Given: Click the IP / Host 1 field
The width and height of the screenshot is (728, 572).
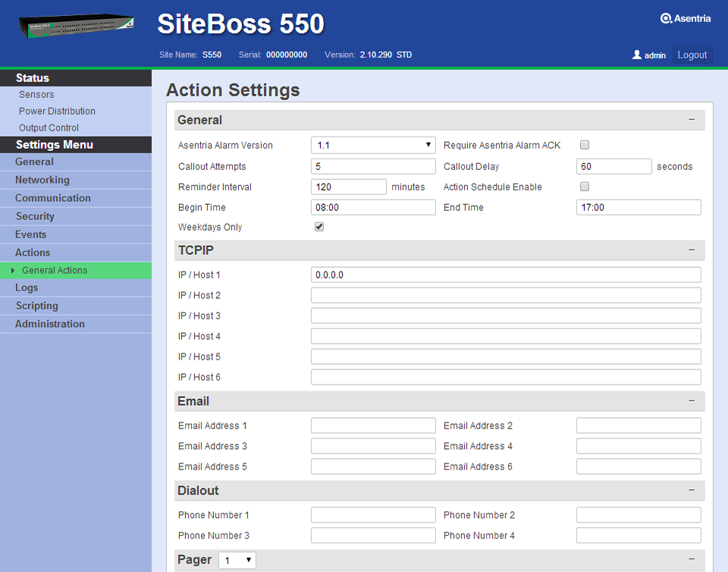Looking at the screenshot, I should [506, 275].
